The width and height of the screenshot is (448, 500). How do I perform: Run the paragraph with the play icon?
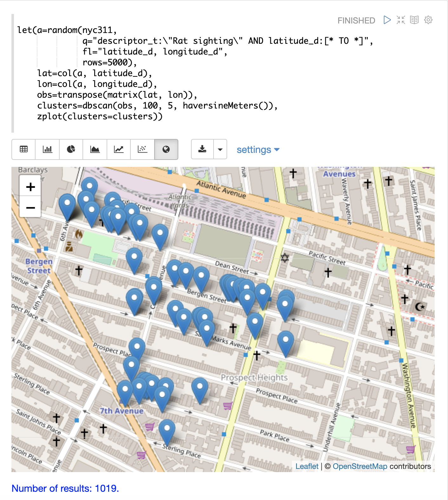tap(387, 20)
